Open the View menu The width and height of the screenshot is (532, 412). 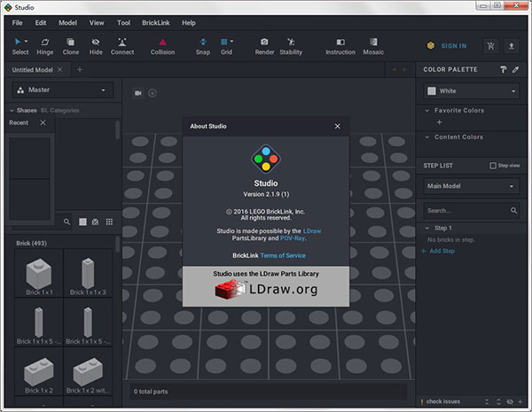(97, 23)
